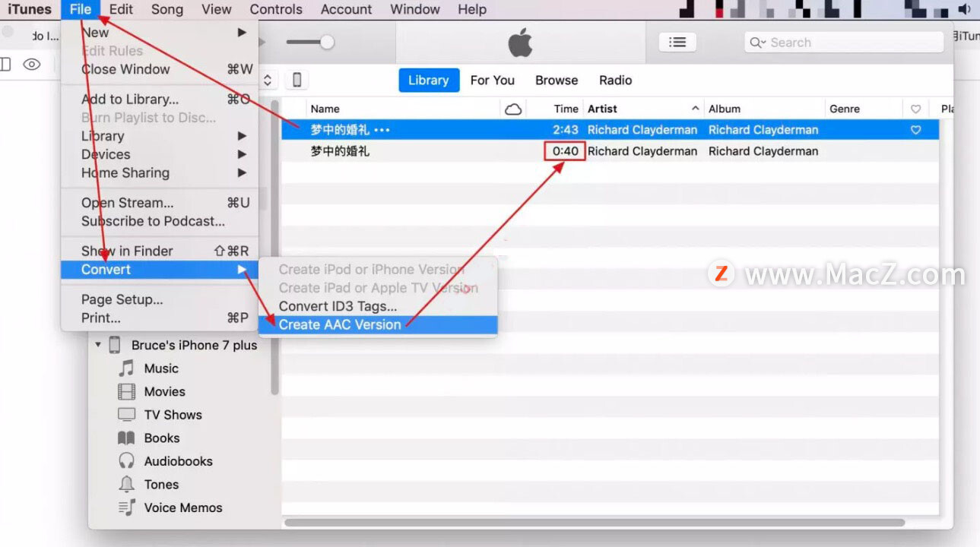Click the Apple logo display area

[x=520, y=43]
